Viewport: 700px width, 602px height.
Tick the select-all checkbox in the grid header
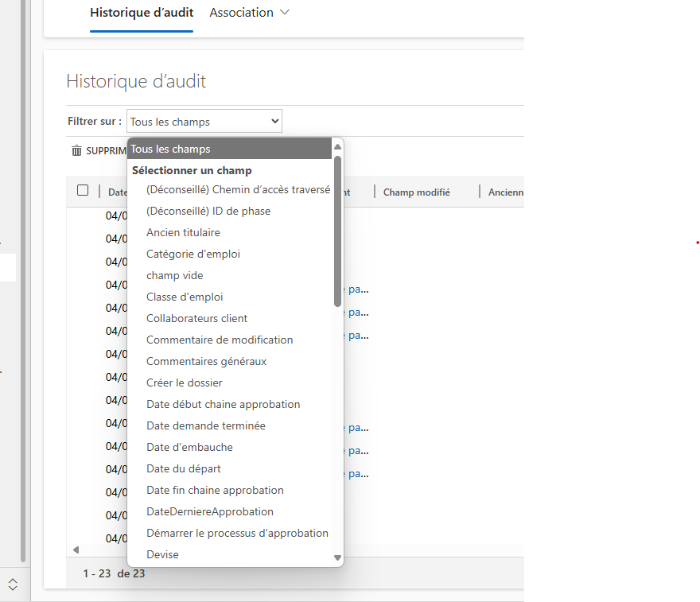pos(83,190)
